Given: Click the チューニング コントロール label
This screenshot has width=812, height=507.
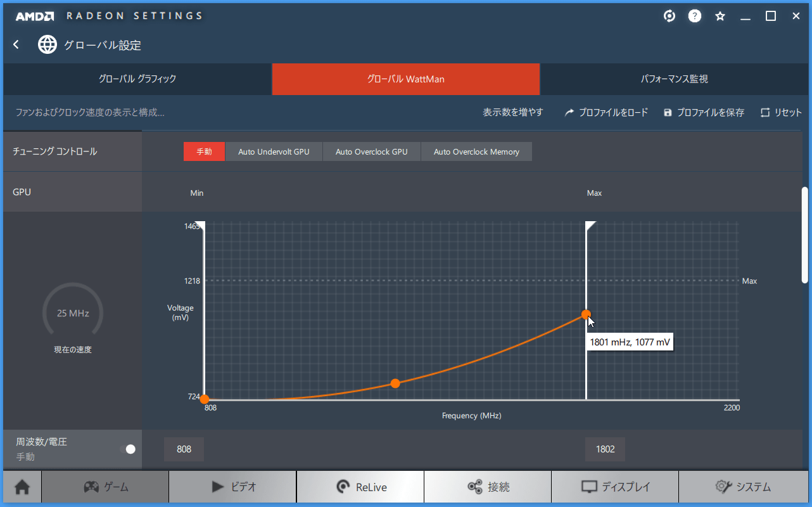Looking at the screenshot, I should [55, 151].
